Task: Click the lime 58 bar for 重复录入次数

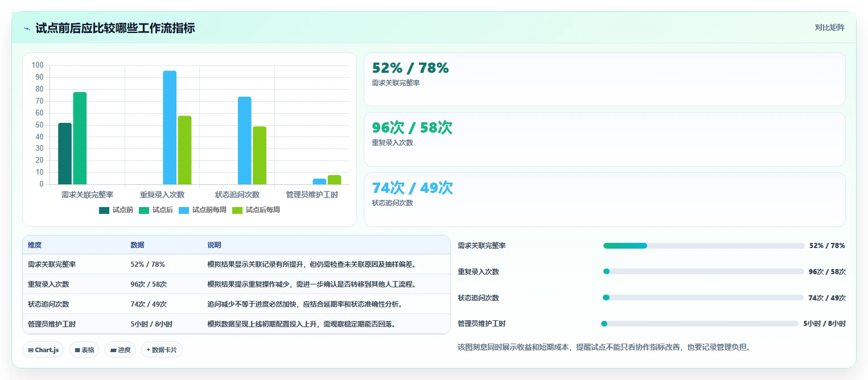Action: [x=184, y=150]
